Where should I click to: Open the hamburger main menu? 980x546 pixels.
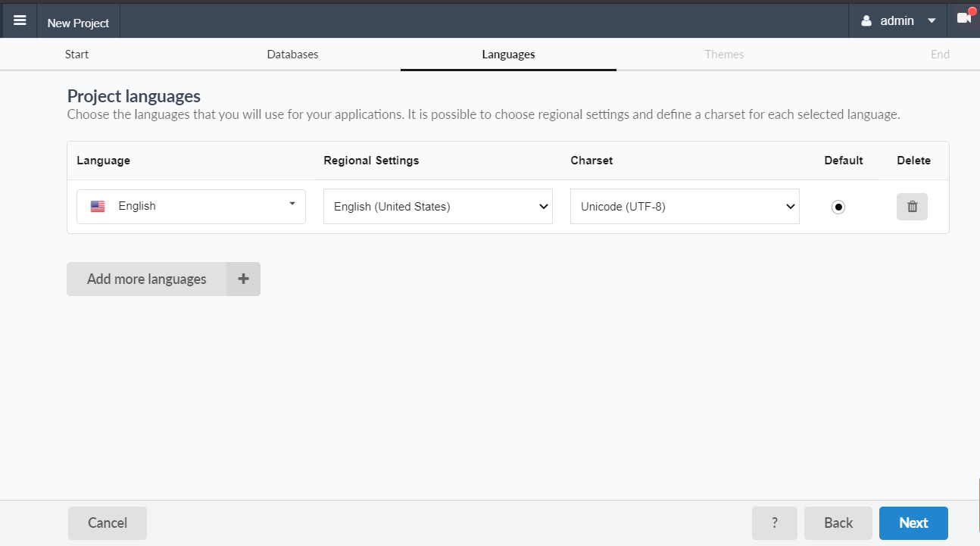click(x=20, y=20)
